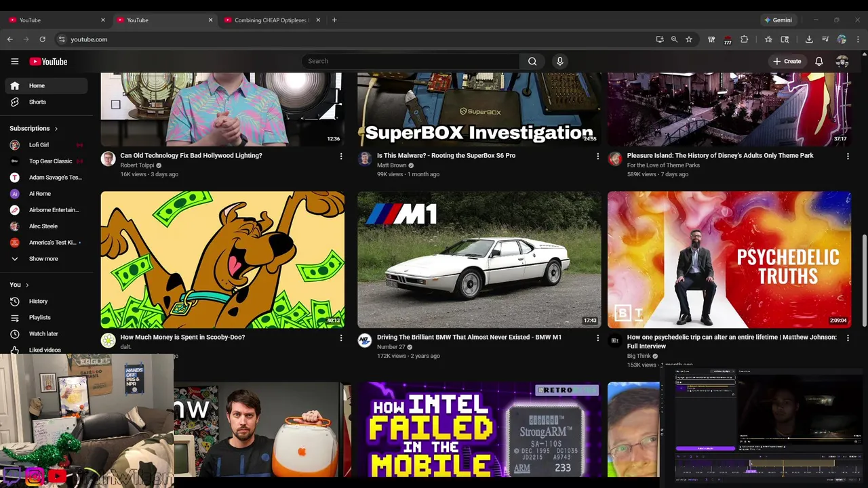
Task: Open History in the sidebar
Action: point(46,301)
